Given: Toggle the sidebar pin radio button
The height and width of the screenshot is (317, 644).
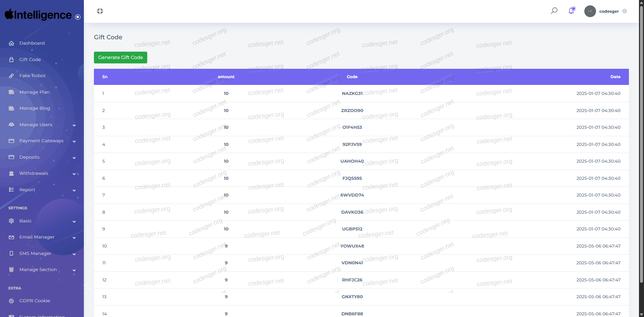Looking at the screenshot, I should point(78,17).
